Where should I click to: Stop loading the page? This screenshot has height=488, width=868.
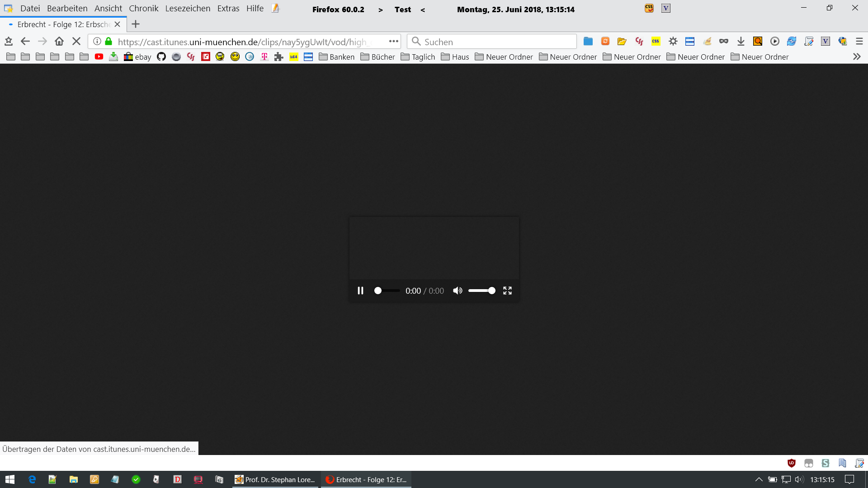(x=76, y=42)
